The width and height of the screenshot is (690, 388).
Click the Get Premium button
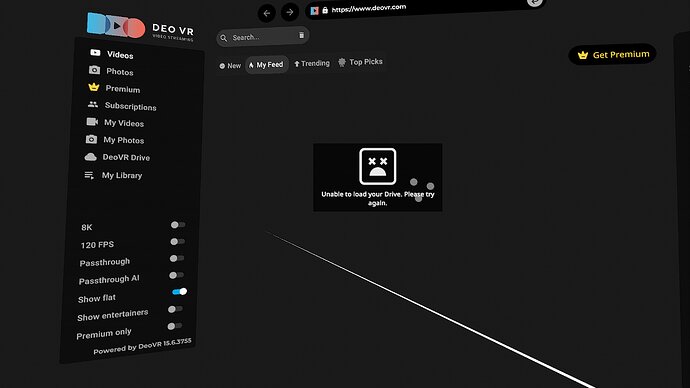pyautogui.click(x=612, y=55)
